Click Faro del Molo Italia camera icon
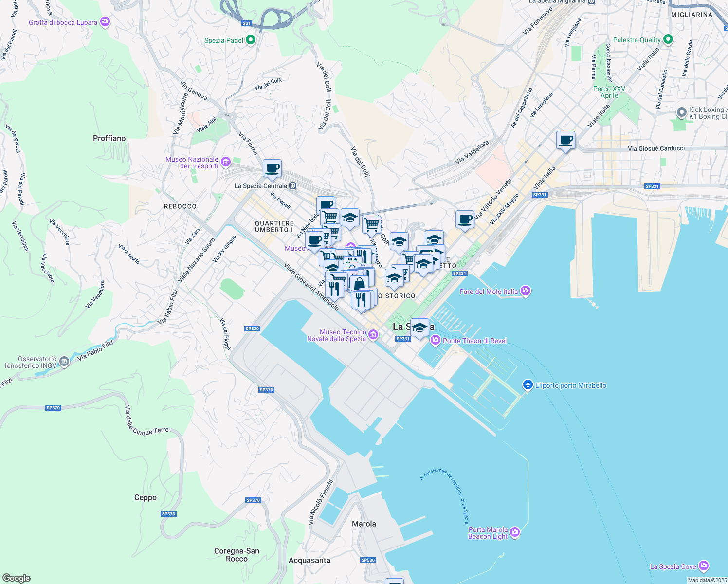The width and height of the screenshot is (728, 584). [525, 291]
